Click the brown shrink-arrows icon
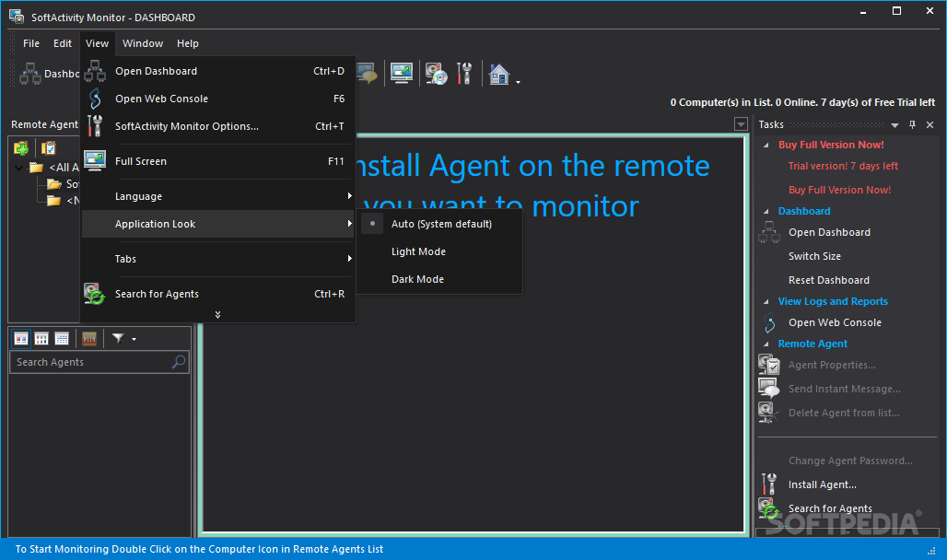Image resolution: width=947 pixels, height=560 pixels. tap(89, 339)
